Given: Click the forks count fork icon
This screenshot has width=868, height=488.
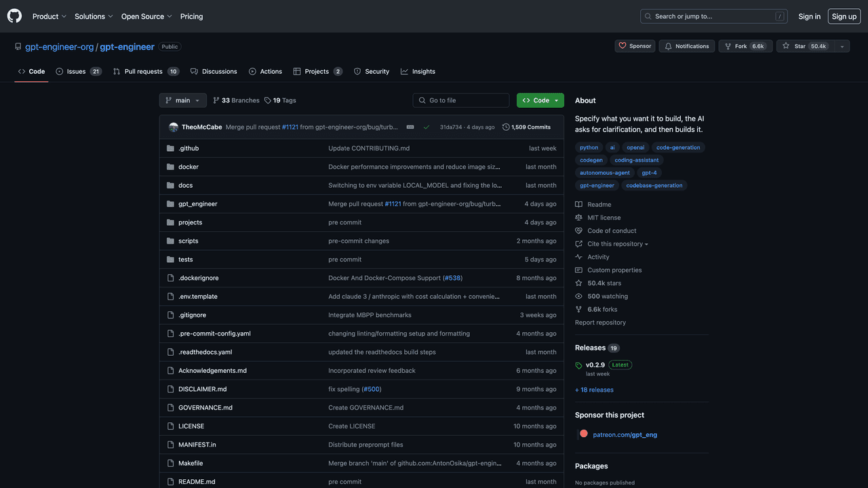Looking at the screenshot, I should tap(578, 310).
